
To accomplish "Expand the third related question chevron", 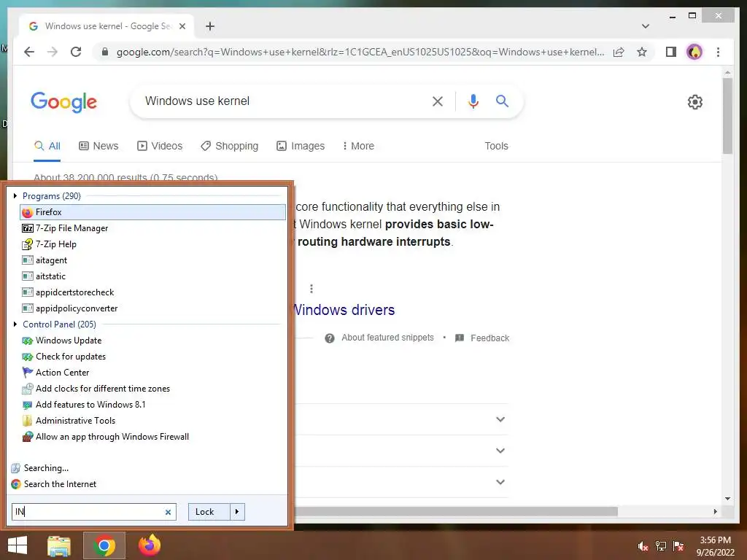I will pos(500,482).
